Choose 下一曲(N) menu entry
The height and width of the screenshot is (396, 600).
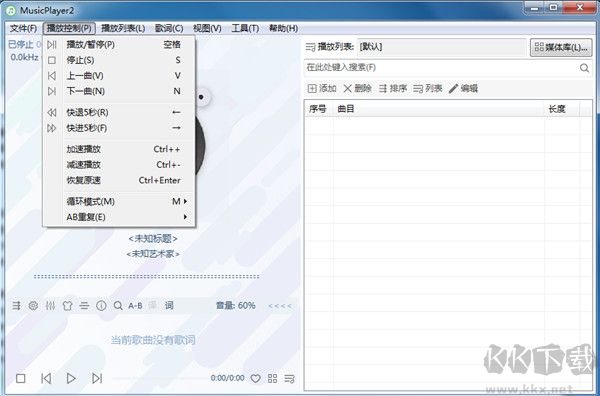tap(119, 91)
